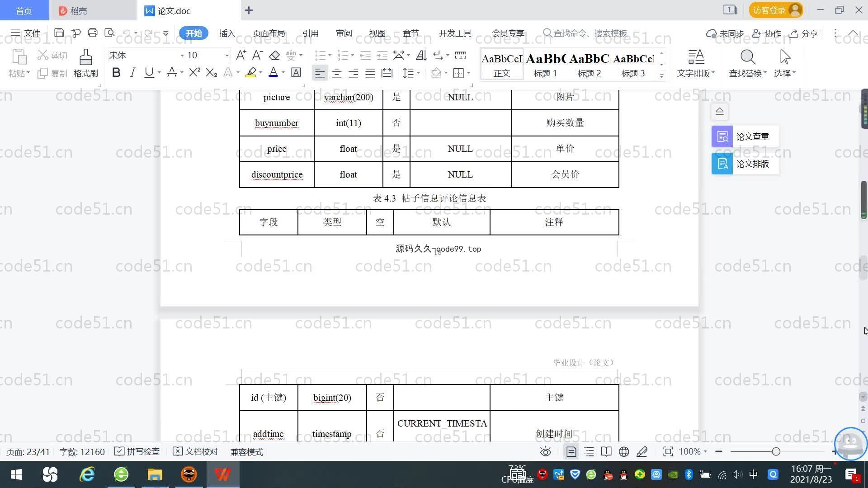Switch to Reading layout view icon
The height and width of the screenshot is (488, 868).
(606, 451)
